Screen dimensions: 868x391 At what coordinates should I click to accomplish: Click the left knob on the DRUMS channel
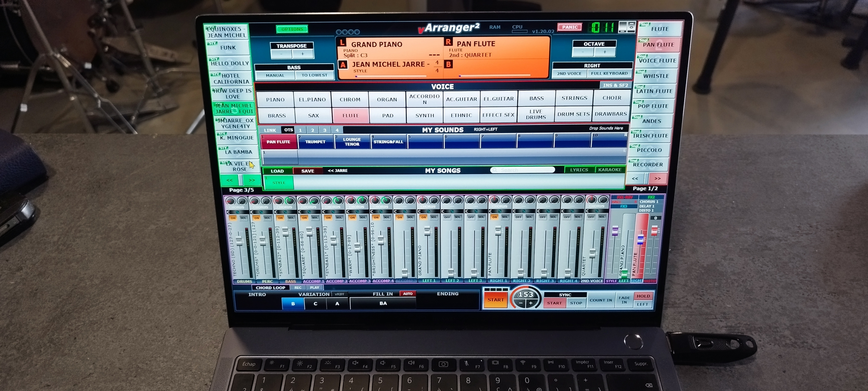(x=230, y=201)
